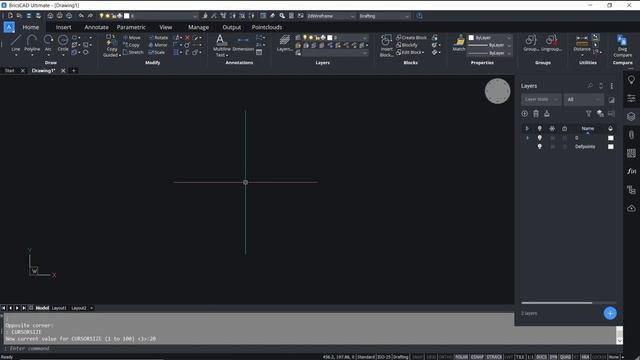
Task: Open the 2dWireframe visual style dropdown
Action: pyautogui.click(x=331, y=16)
